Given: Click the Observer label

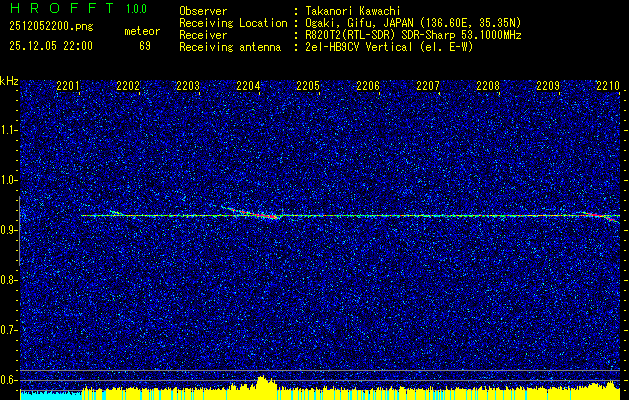Looking at the screenshot, I should 203,11.
